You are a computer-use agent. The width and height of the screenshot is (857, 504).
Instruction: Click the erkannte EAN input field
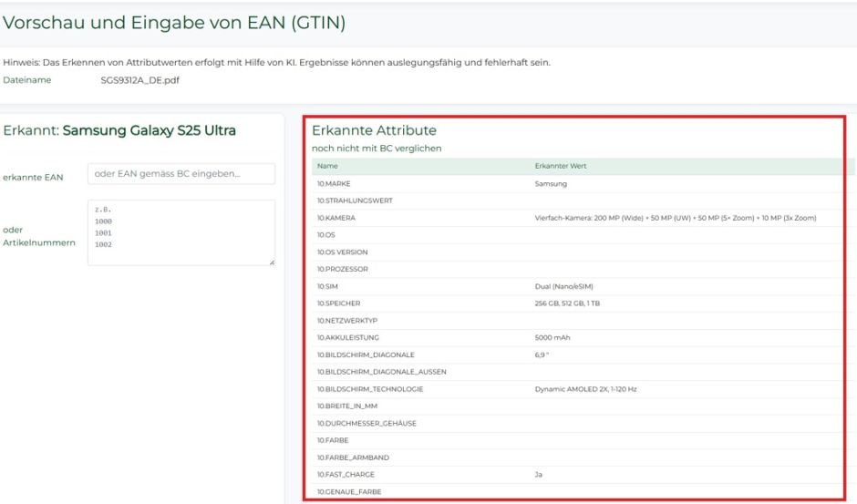coord(181,174)
